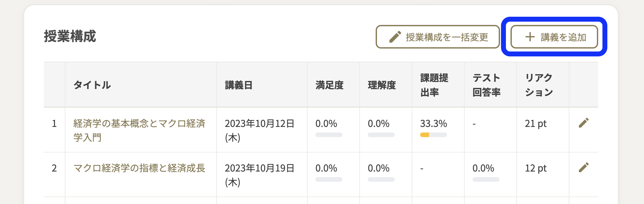
Task: Click the 21 pt reaction value
Action: pos(536,124)
